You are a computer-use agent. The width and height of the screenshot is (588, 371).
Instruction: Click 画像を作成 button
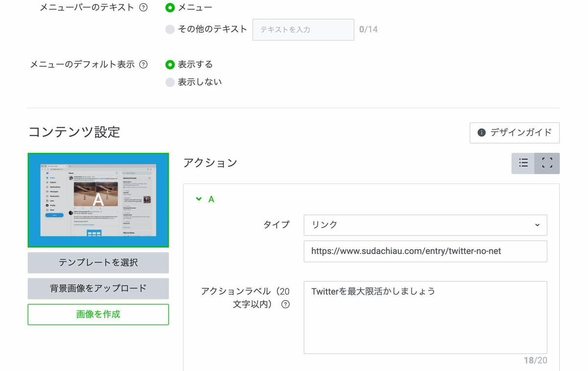(98, 314)
